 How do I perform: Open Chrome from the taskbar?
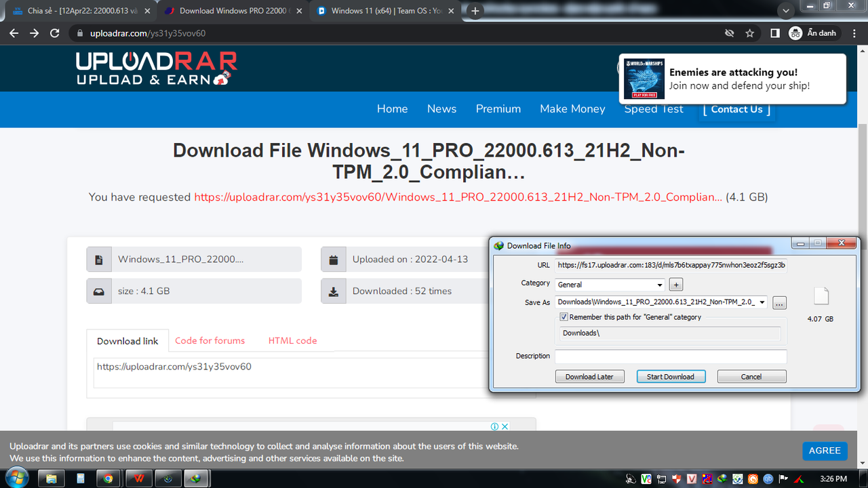point(108,479)
